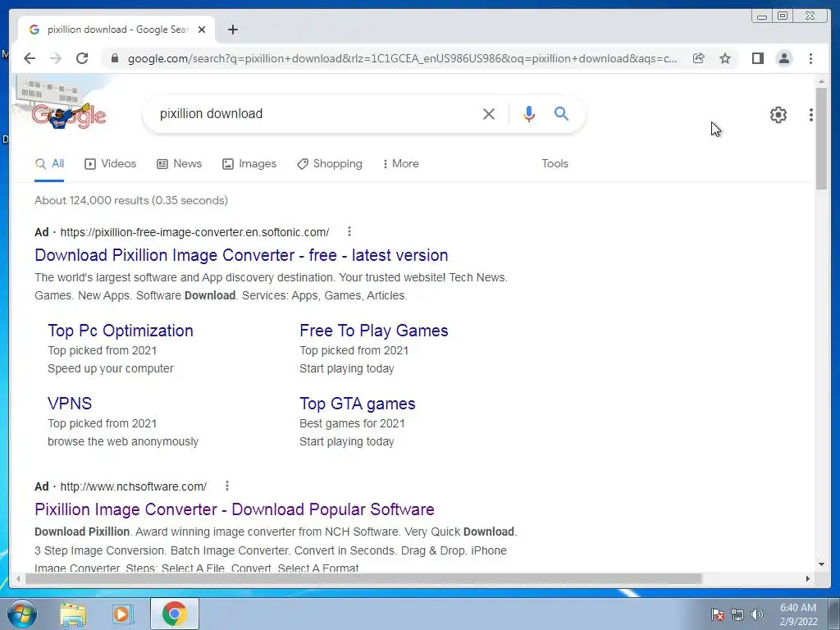The width and height of the screenshot is (840, 630).
Task: Click browse the web anonymously text
Action: click(123, 441)
